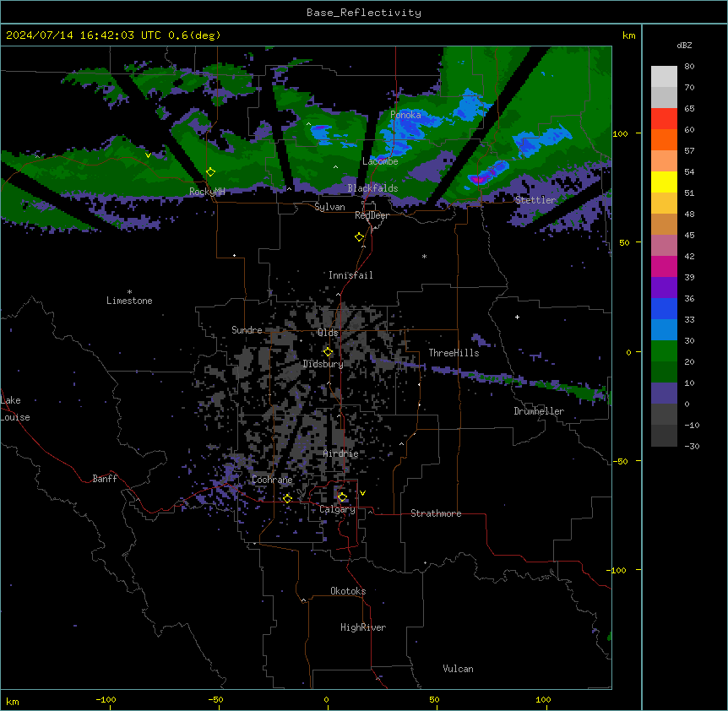Click the yellow diamond marker above RockyMH

(x=211, y=172)
